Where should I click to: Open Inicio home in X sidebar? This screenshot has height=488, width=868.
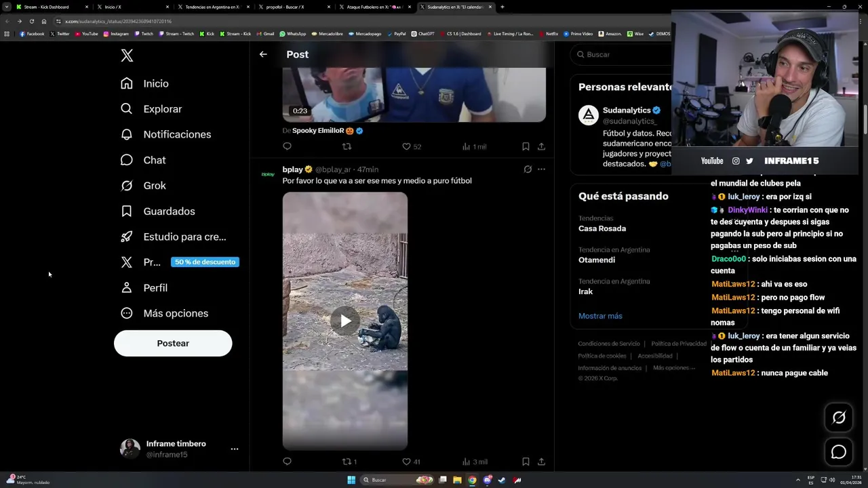tap(144, 83)
